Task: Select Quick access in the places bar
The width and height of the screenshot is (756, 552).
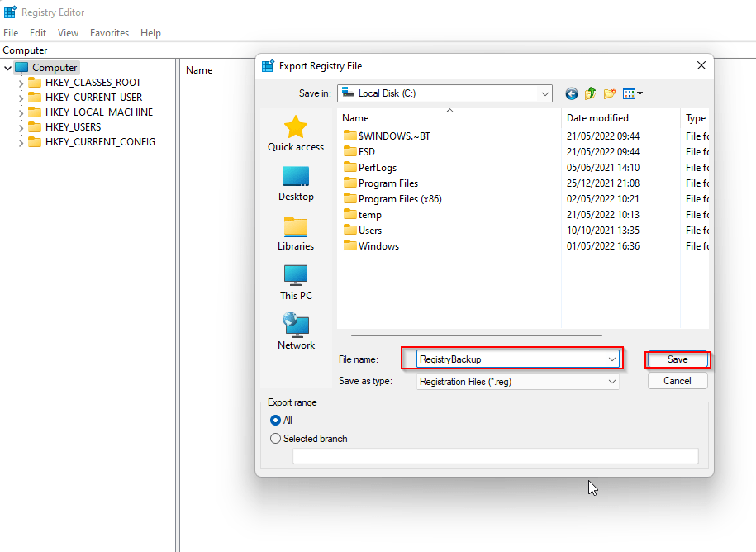Action: pyautogui.click(x=296, y=134)
